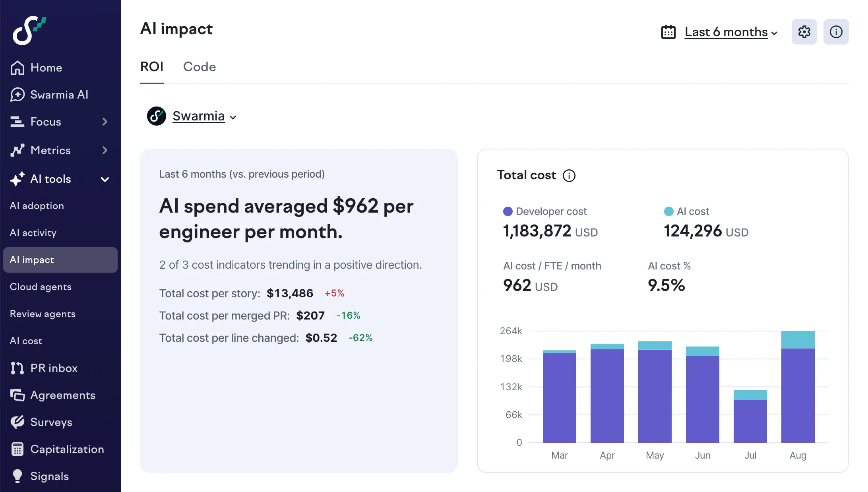Click the Jun bar in cost chart

[x=703, y=395]
